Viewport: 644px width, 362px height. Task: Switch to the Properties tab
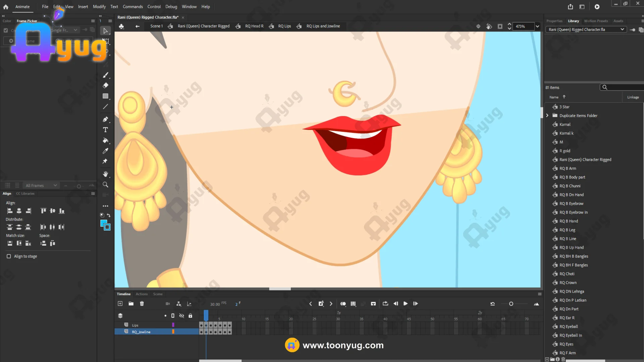[554, 21]
